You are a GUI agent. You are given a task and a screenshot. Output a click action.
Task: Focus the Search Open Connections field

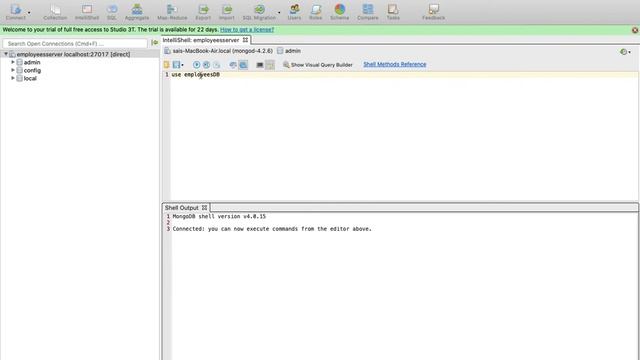coord(75,43)
